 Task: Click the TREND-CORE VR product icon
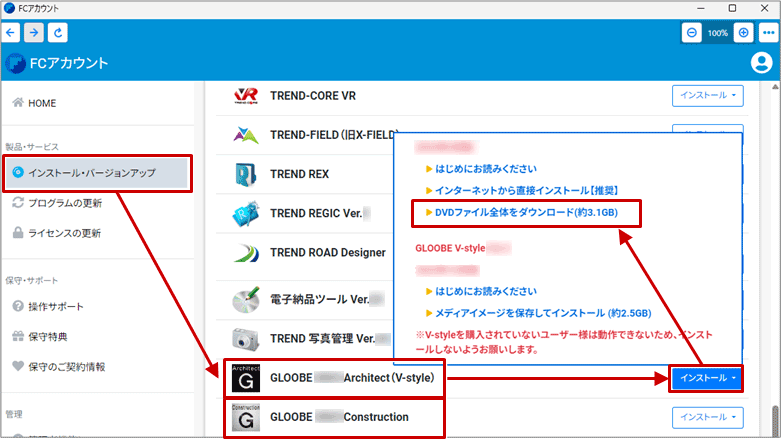click(x=246, y=96)
